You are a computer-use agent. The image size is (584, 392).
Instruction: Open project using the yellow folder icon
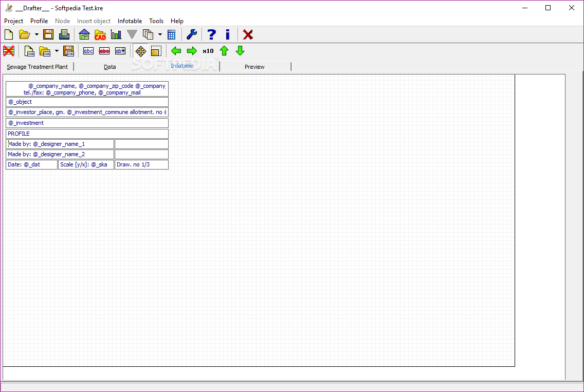pyautogui.click(x=25, y=34)
